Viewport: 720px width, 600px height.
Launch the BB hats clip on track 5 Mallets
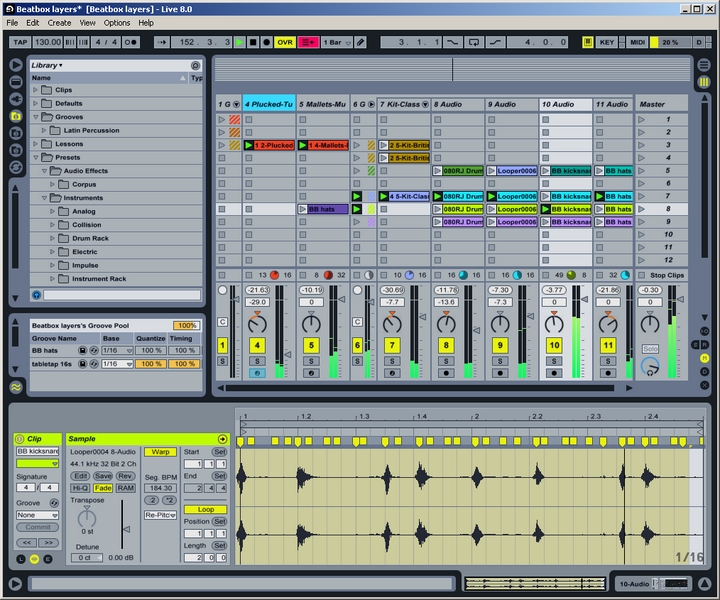303,209
